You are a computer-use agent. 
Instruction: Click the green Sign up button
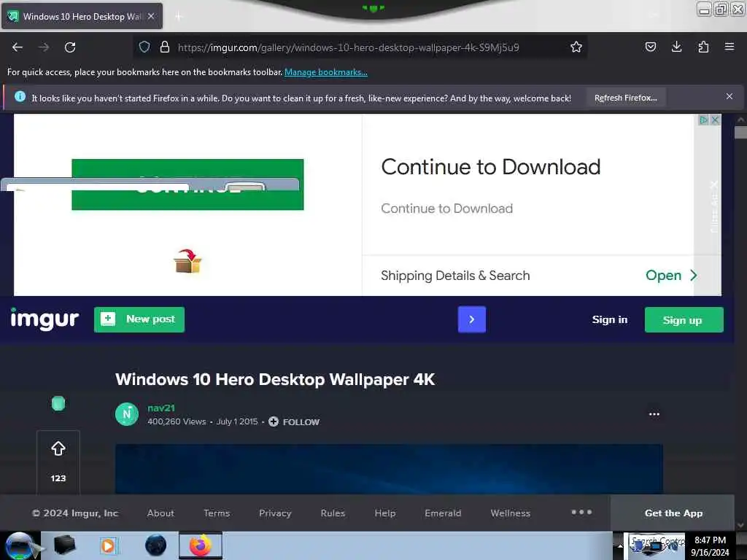684,320
